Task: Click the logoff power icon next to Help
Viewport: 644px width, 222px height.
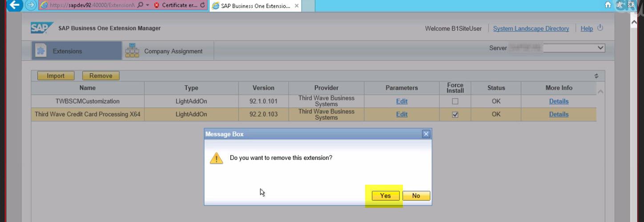Action: pyautogui.click(x=600, y=28)
